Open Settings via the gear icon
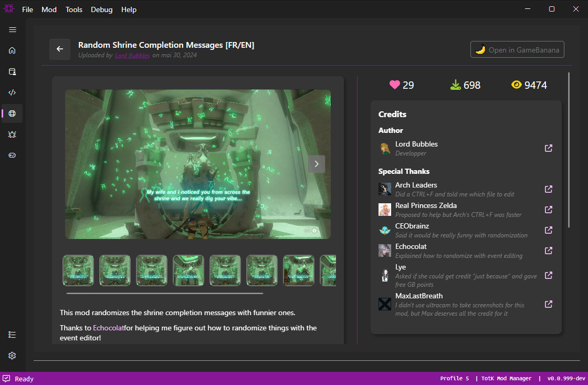Screen dimensions: 588x385 [12, 355]
